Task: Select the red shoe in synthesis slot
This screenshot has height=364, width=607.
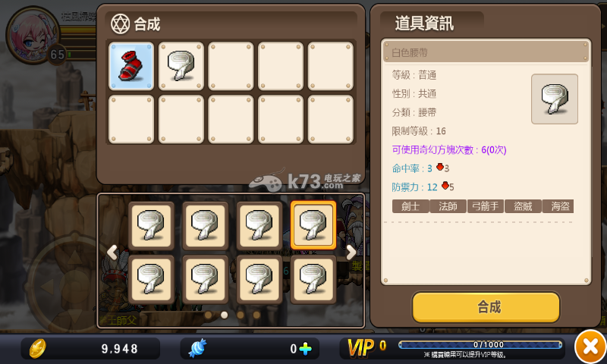Action: click(x=131, y=66)
